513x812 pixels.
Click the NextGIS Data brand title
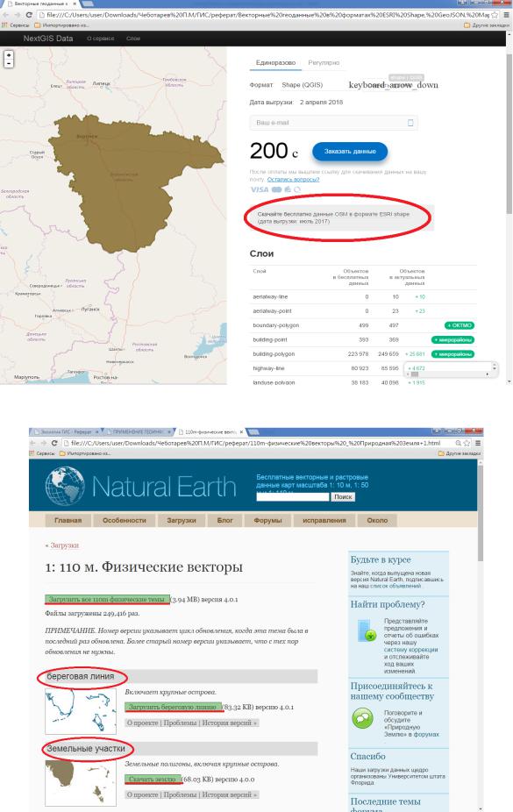48,39
